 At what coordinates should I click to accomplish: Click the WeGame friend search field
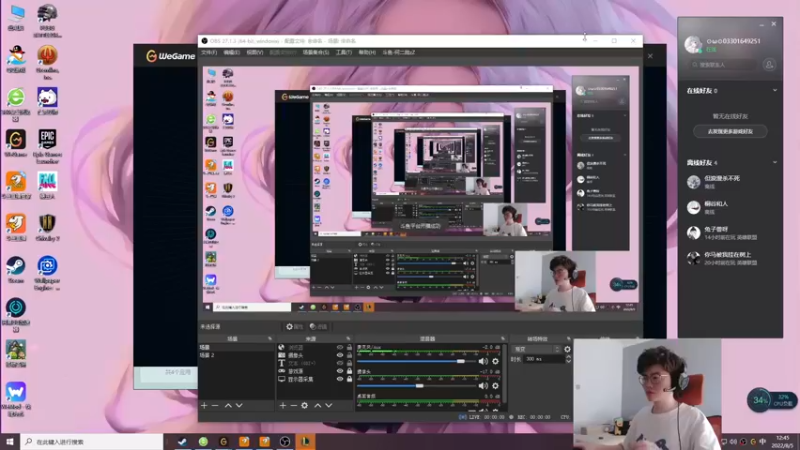pyautogui.click(x=723, y=65)
